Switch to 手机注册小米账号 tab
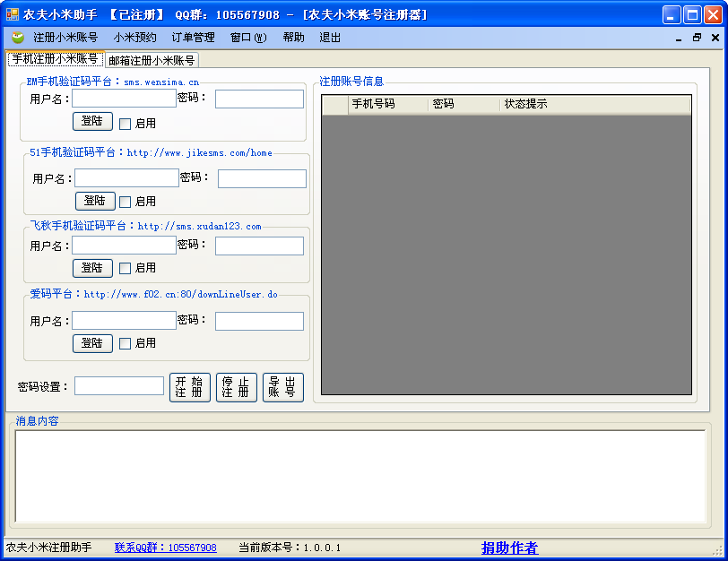This screenshot has width=728, height=561. (56, 59)
